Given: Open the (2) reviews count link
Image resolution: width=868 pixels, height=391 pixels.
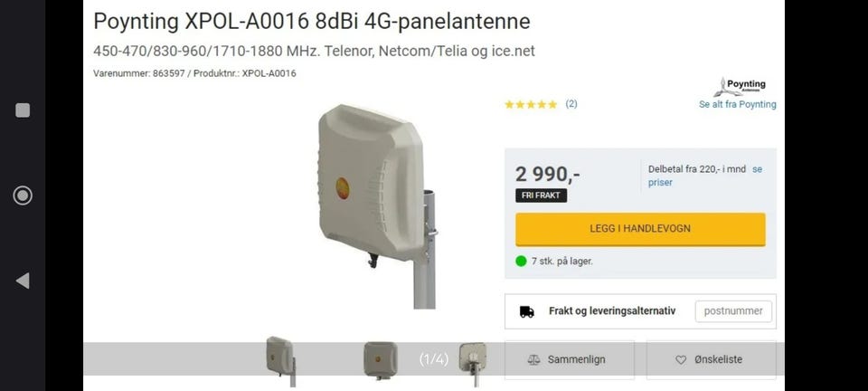Looking at the screenshot, I should [x=571, y=103].
